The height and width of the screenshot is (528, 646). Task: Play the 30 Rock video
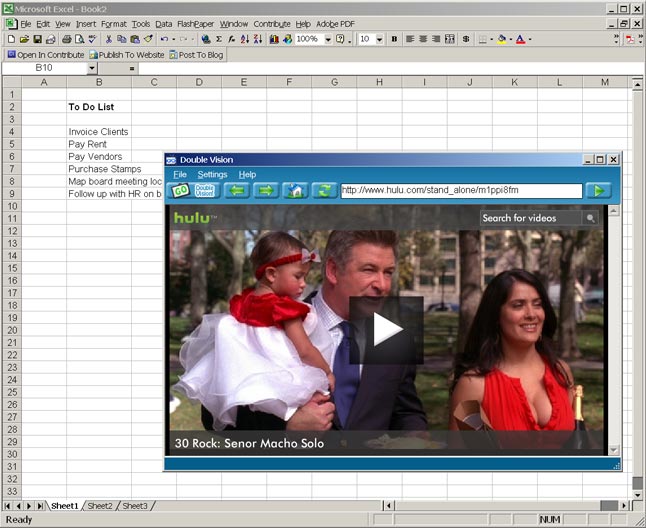[x=386, y=330]
